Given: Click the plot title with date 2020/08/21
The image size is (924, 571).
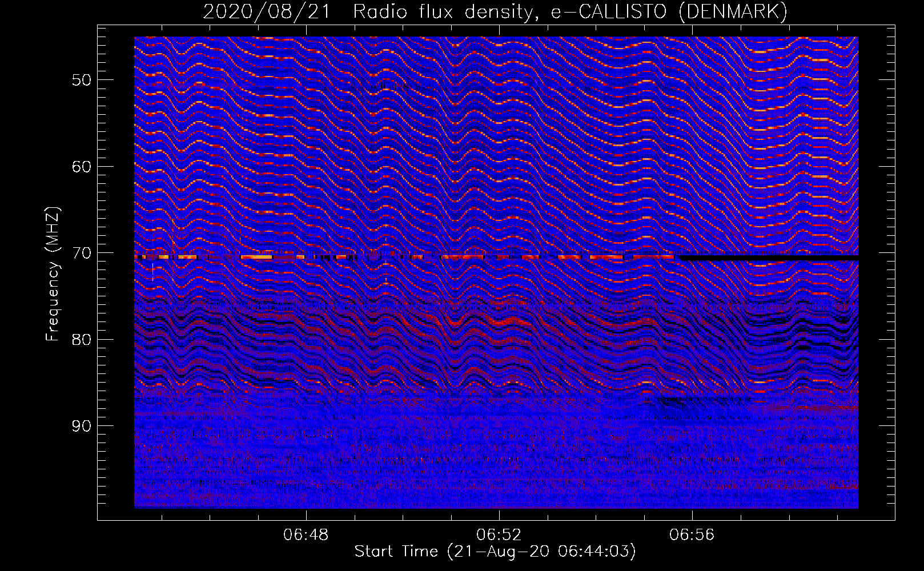Looking at the screenshot, I should 496,11.
